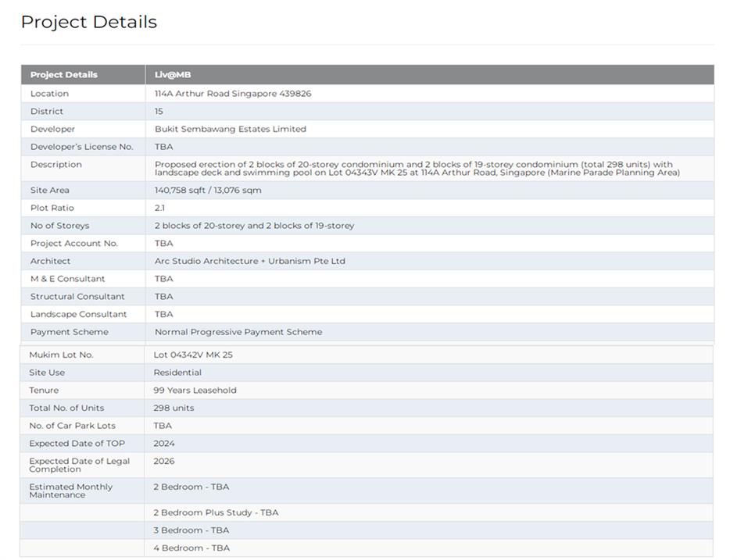Click the Lot 04342V MK 25 value
Image resolution: width=737 pixels, height=560 pixels.
193,355
